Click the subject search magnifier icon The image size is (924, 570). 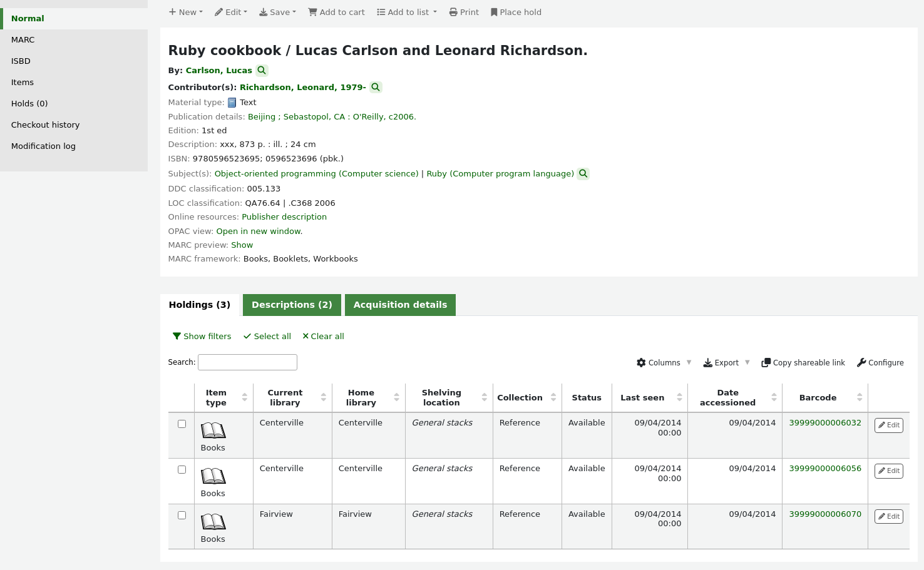click(x=583, y=174)
